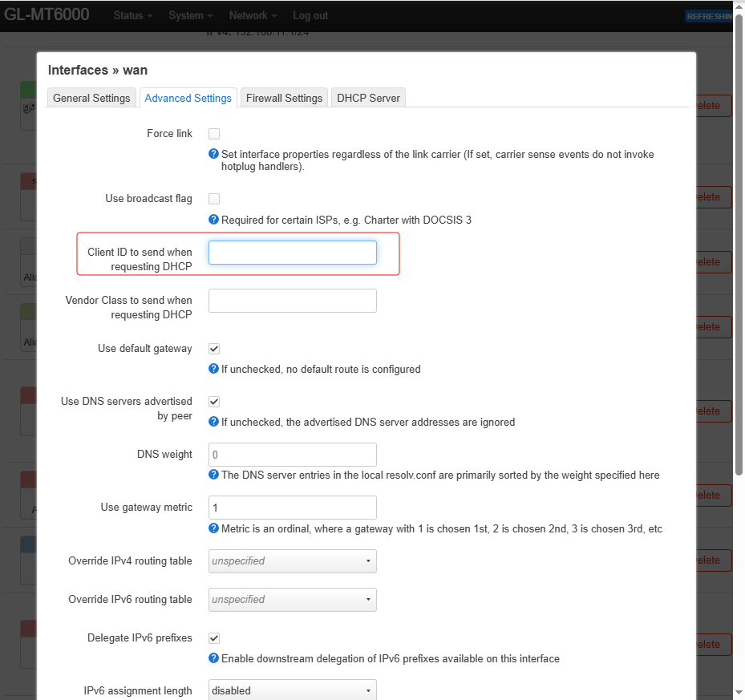745x700 pixels.
Task: Open Override IPv6 routing table dropdown
Action: pos(292,599)
